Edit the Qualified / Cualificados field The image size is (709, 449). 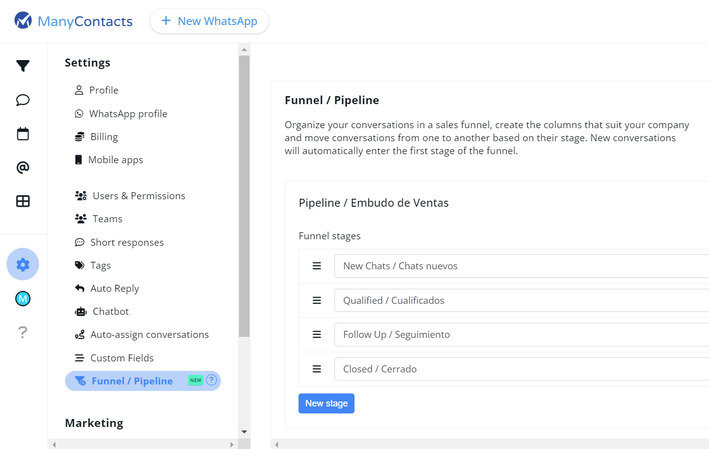(x=521, y=300)
